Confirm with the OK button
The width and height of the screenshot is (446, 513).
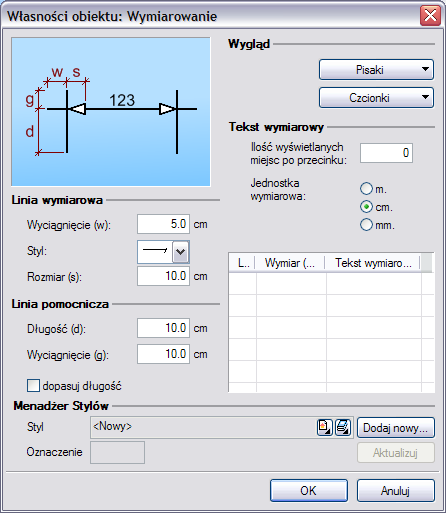click(x=309, y=490)
